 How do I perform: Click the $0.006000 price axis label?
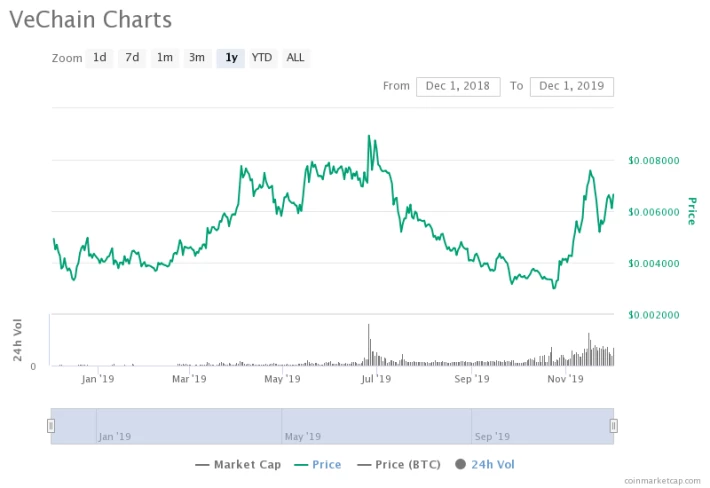tap(654, 212)
